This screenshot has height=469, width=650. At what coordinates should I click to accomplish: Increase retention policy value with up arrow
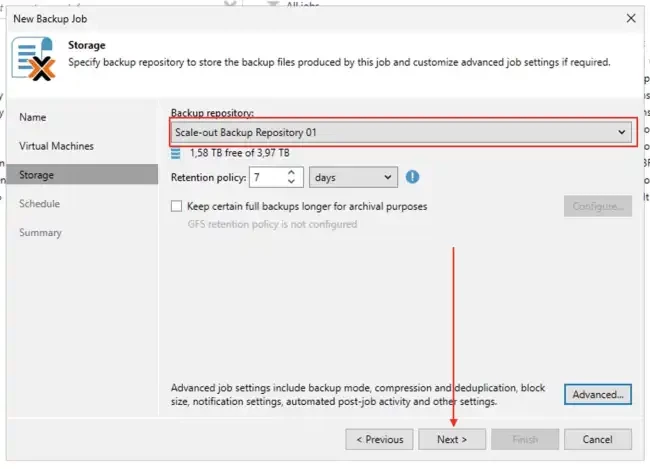pos(291,172)
